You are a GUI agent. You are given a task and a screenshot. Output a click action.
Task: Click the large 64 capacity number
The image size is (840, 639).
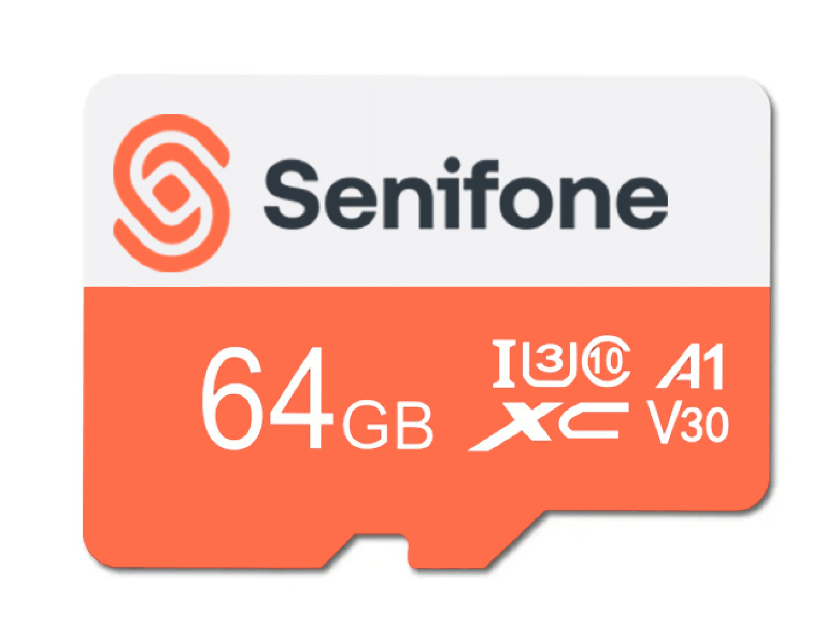(267, 397)
